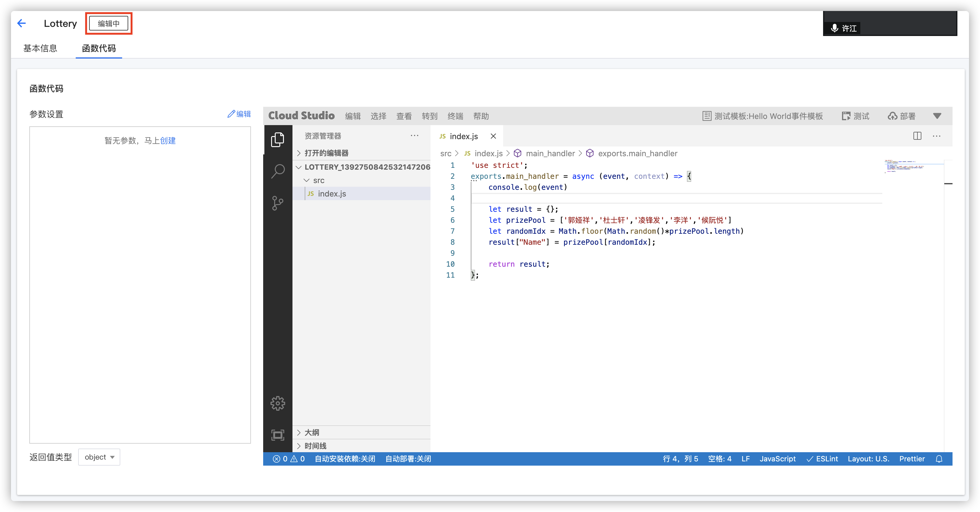980x512 pixels.
Task: Click the empty line 4 in editor
Action: tap(677, 198)
